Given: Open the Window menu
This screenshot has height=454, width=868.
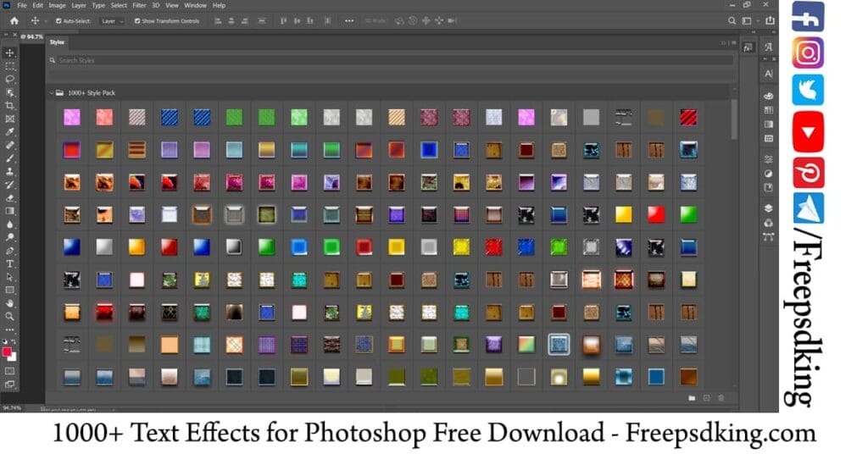Looking at the screenshot, I should [x=195, y=5].
